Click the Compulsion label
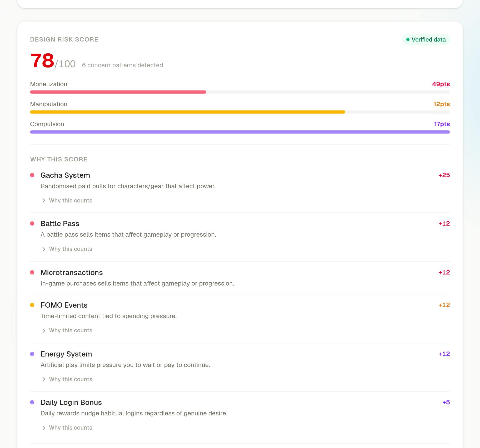The width and height of the screenshot is (480, 448). tap(47, 124)
